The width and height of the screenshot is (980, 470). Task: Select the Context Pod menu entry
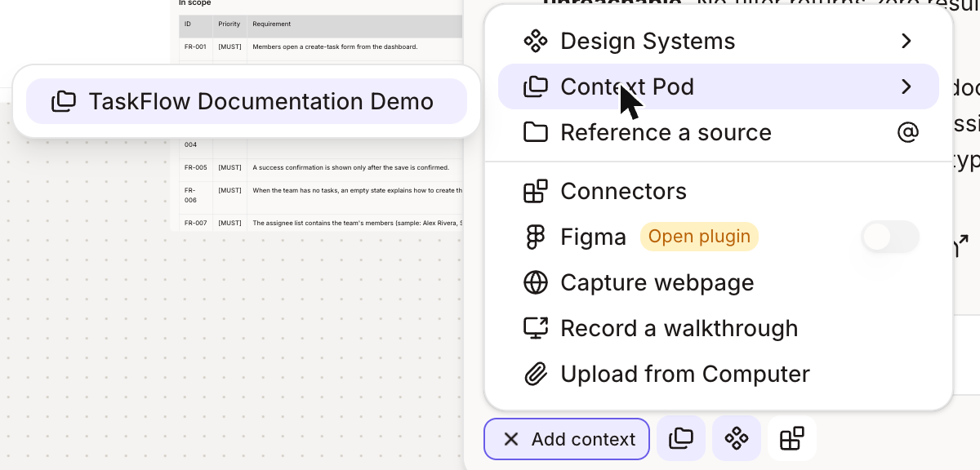pyautogui.click(x=719, y=86)
